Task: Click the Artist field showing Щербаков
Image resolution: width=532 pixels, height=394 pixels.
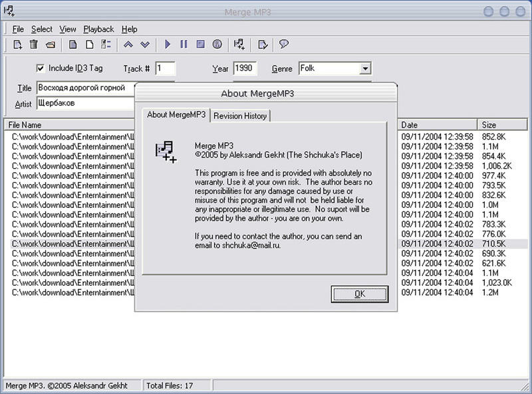Action: click(x=86, y=103)
